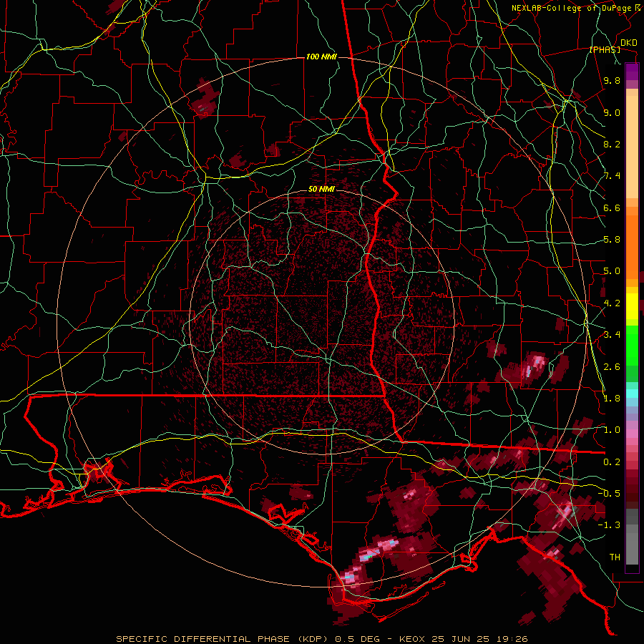This screenshot has height=644, width=644.
Task: Click the 50 NMI range ring label
Action: tap(321, 190)
